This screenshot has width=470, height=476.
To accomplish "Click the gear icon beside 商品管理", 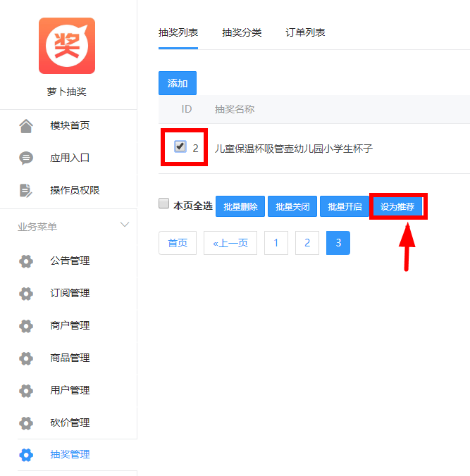I will (26, 358).
